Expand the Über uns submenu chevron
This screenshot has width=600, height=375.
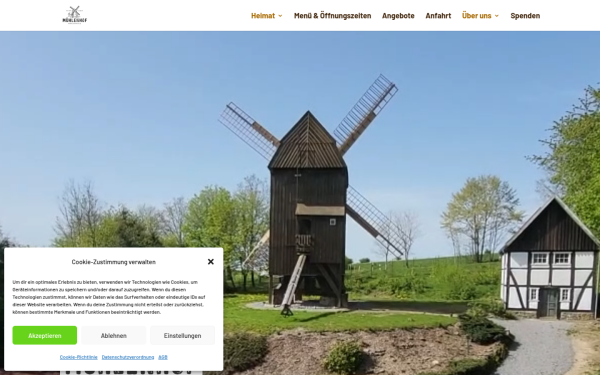pos(497,16)
